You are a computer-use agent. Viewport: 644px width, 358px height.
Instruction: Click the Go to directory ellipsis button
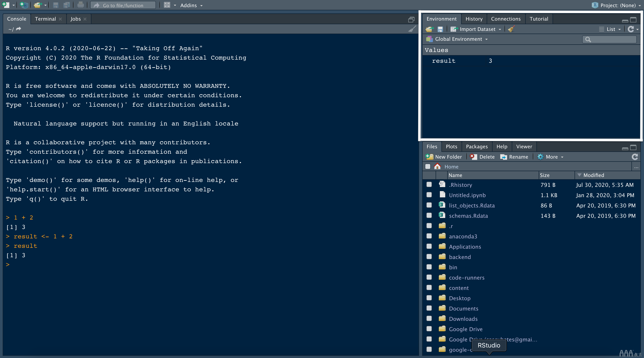[x=636, y=167]
